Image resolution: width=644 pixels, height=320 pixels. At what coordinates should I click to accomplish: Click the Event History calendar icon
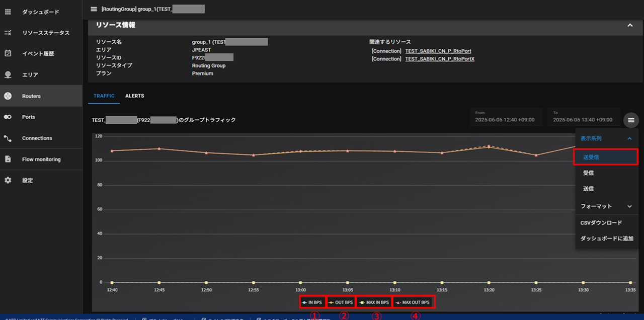pyautogui.click(x=8, y=53)
